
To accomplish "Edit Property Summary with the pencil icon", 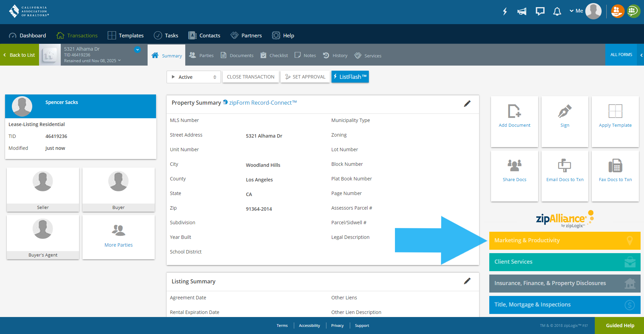I will tap(467, 104).
